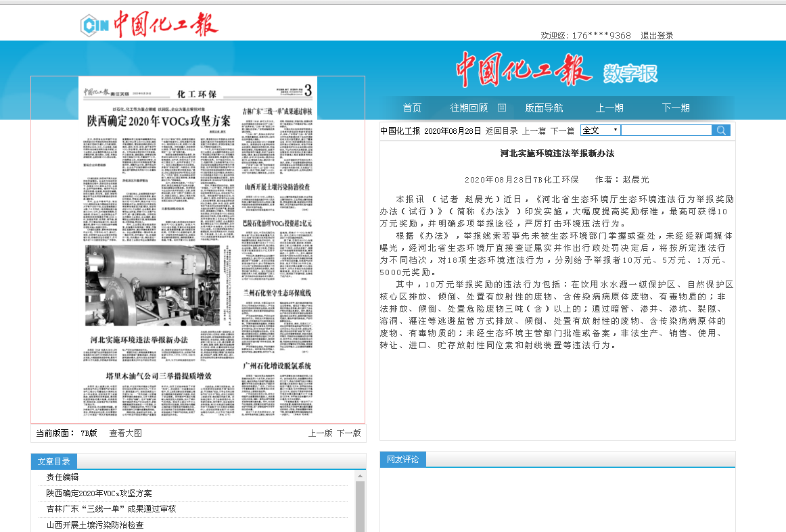Open the 全文 search scope dropdown
This screenshot has height=532, width=786.
click(600, 130)
